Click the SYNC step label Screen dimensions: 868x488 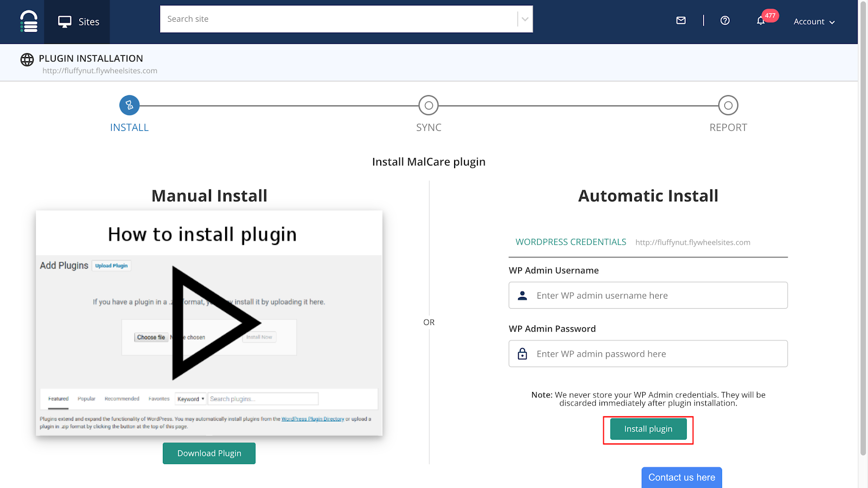429,128
